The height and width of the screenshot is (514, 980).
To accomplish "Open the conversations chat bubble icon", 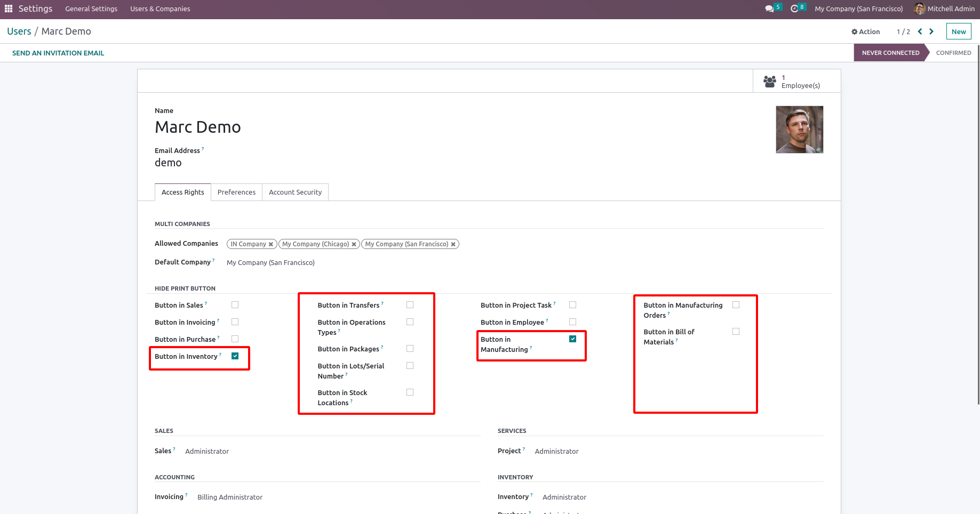I will pyautogui.click(x=769, y=9).
